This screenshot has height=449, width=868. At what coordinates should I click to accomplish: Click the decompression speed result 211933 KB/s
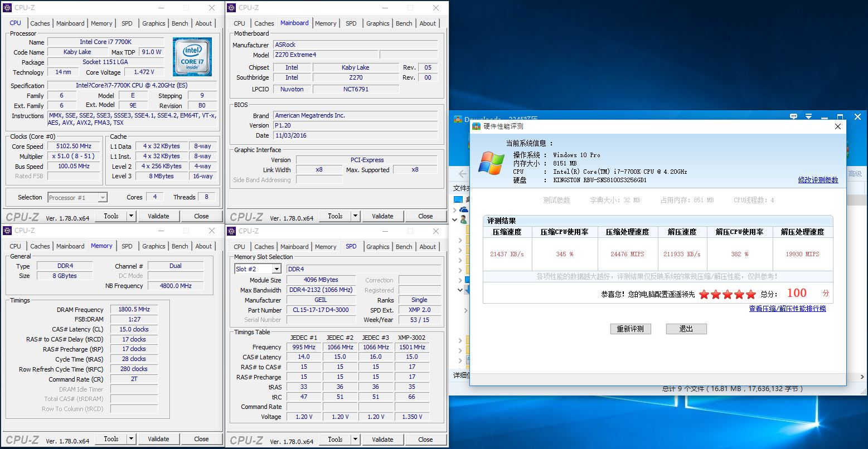pyautogui.click(x=682, y=254)
